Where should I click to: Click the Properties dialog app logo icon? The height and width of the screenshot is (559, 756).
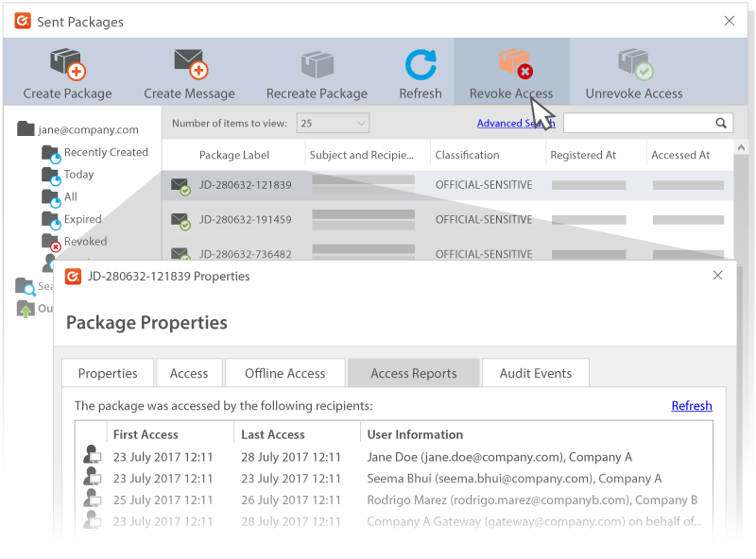pyautogui.click(x=73, y=277)
